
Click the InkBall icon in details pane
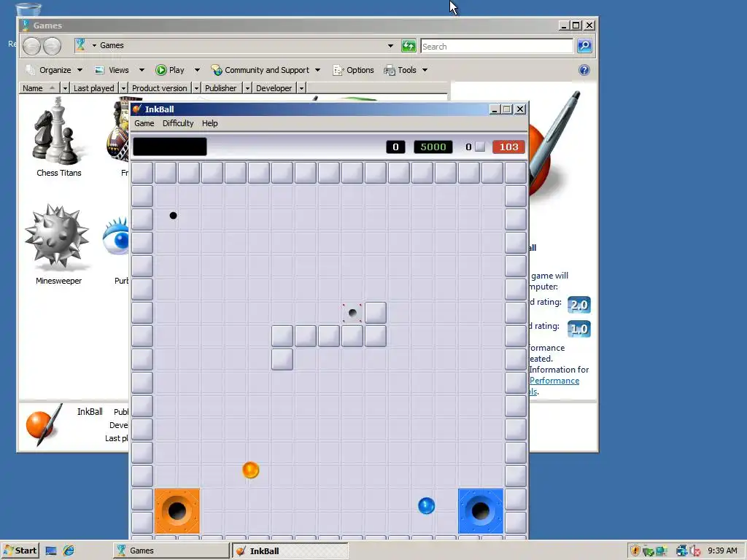point(44,424)
